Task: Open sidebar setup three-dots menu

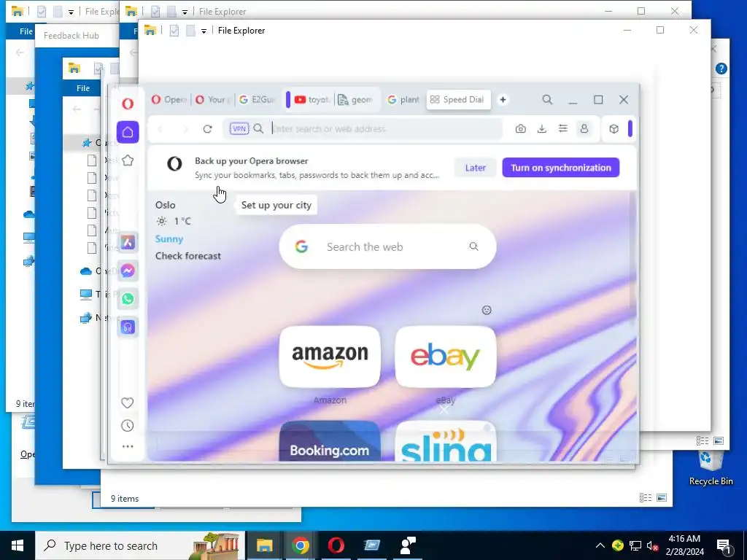Action: (x=127, y=447)
